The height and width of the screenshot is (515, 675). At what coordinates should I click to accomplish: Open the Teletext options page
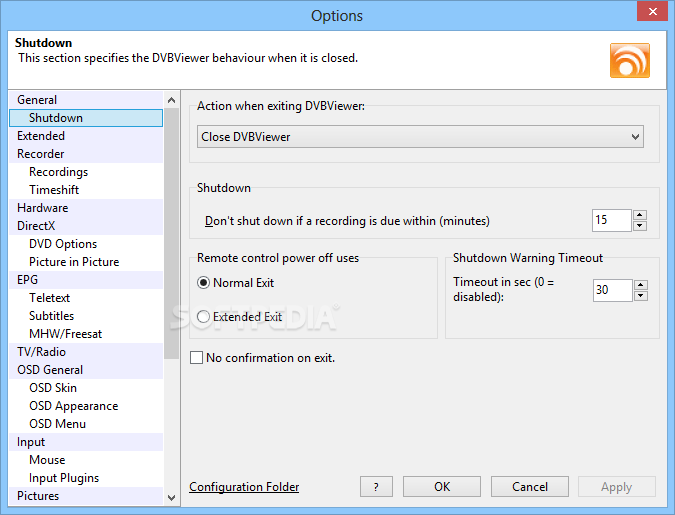[x=86, y=298]
